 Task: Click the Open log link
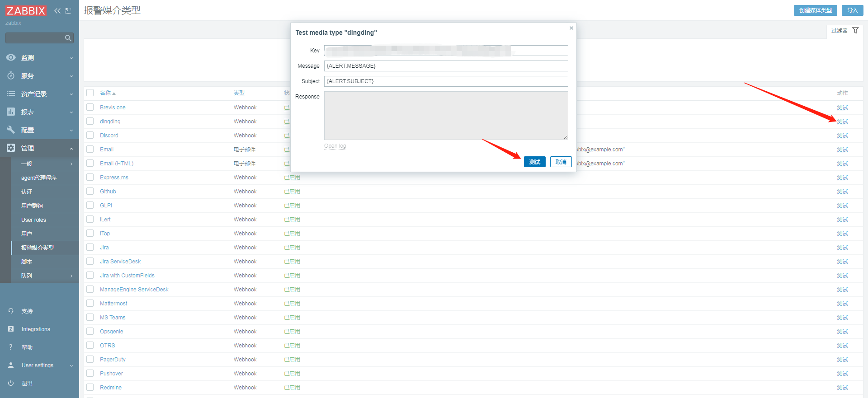[x=335, y=146]
